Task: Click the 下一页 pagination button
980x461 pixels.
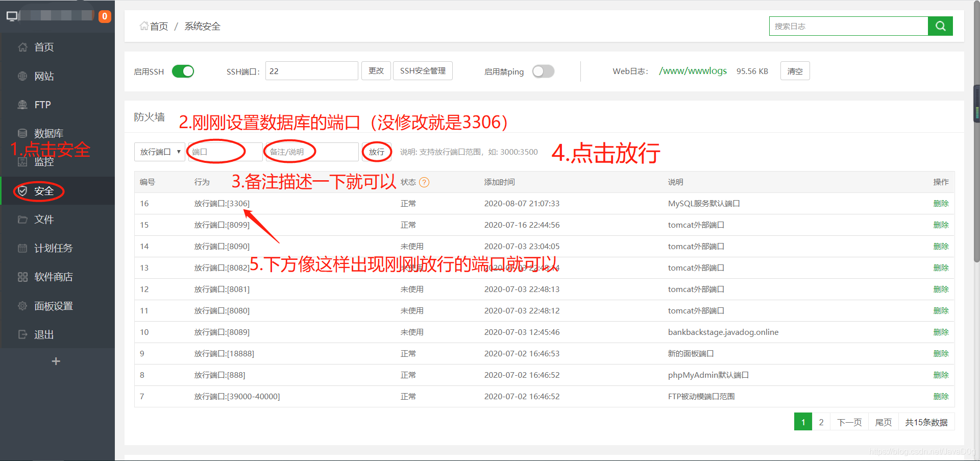Action: (x=849, y=422)
